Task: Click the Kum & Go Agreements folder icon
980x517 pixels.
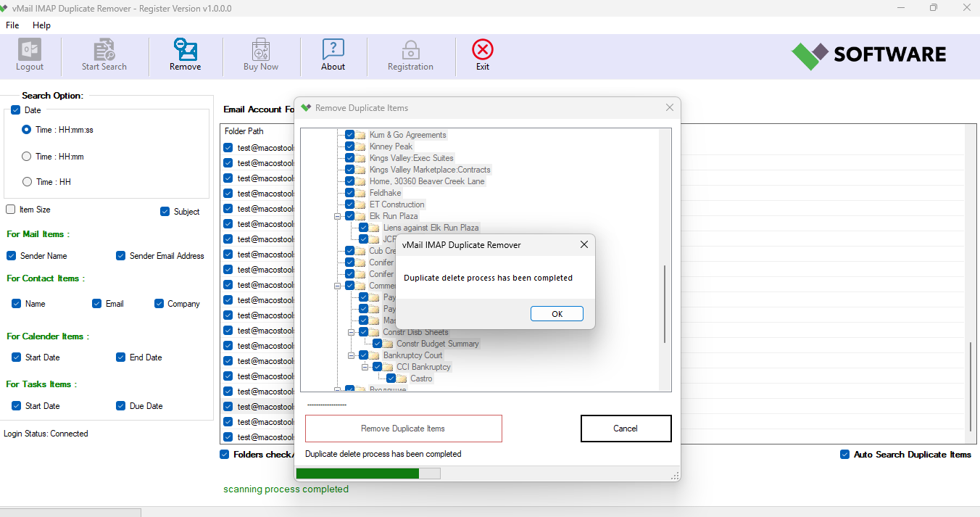Action: (360, 135)
